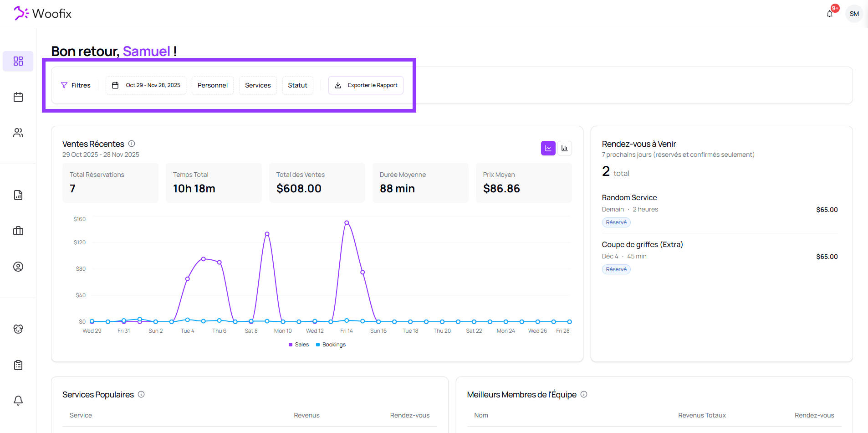Open the dashboard grid icon in sidebar
The width and height of the screenshot is (868, 433).
pyautogui.click(x=18, y=61)
